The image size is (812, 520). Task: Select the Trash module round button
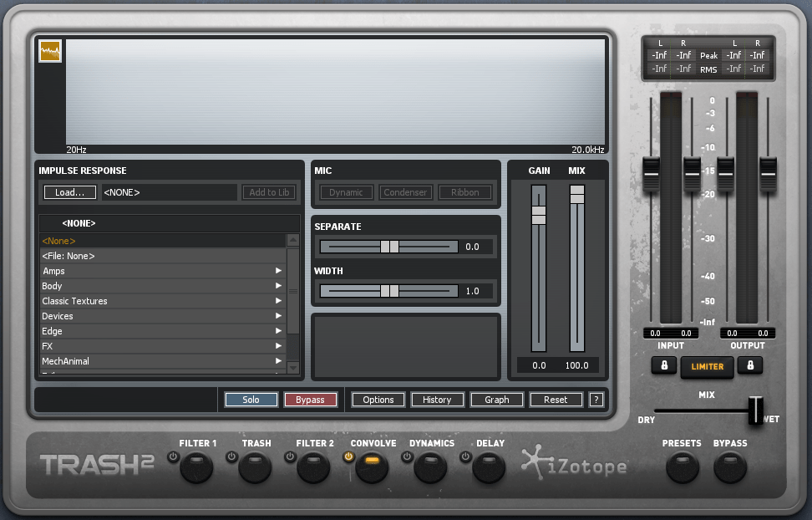coord(255,466)
